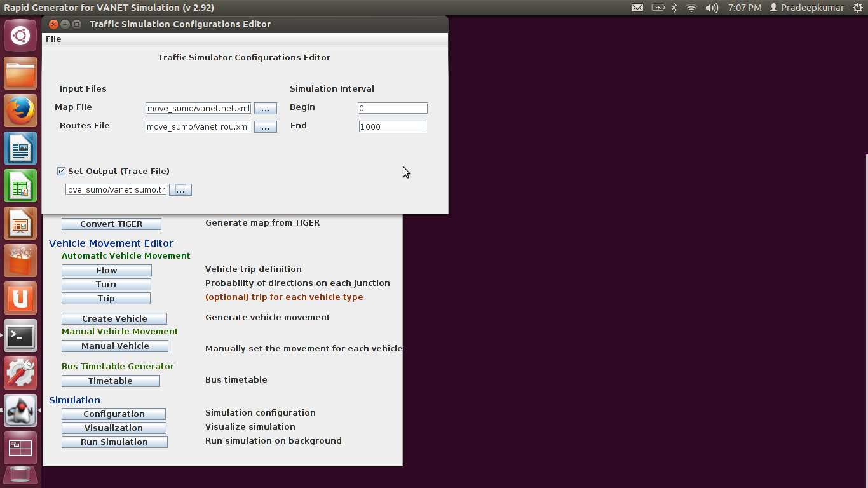Click the Create Vehicle button
The height and width of the screenshot is (488, 868).
tap(114, 319)
